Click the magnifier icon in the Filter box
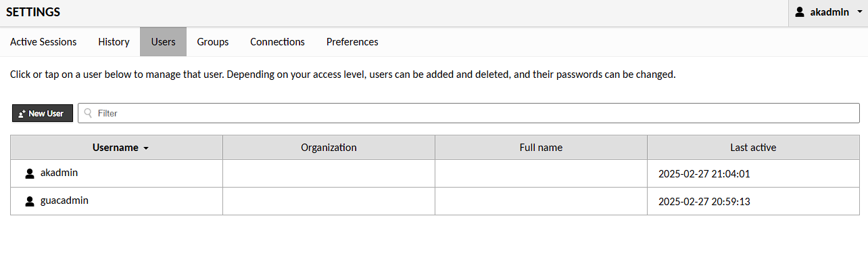This screenshot has width=868, height=258. point(88,113)
